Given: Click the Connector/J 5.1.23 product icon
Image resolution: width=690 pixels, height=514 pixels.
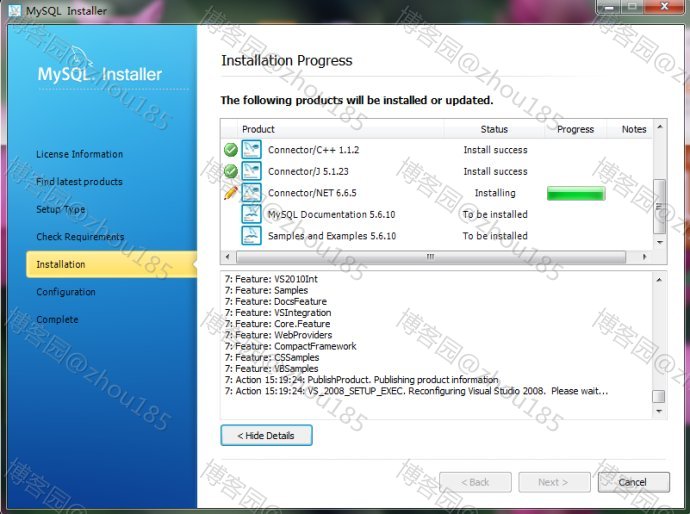Looking at the screenshot, I should click(x=251, y=171).
